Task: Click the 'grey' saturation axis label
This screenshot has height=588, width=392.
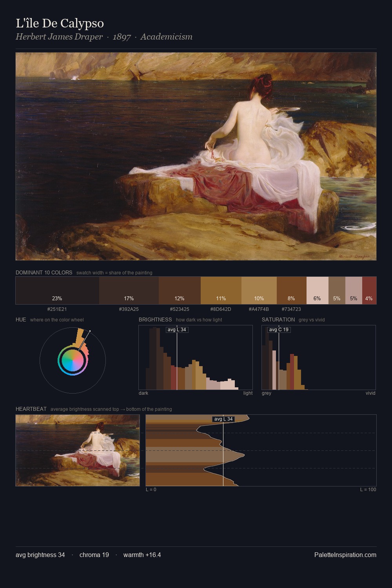Action: 267,393
